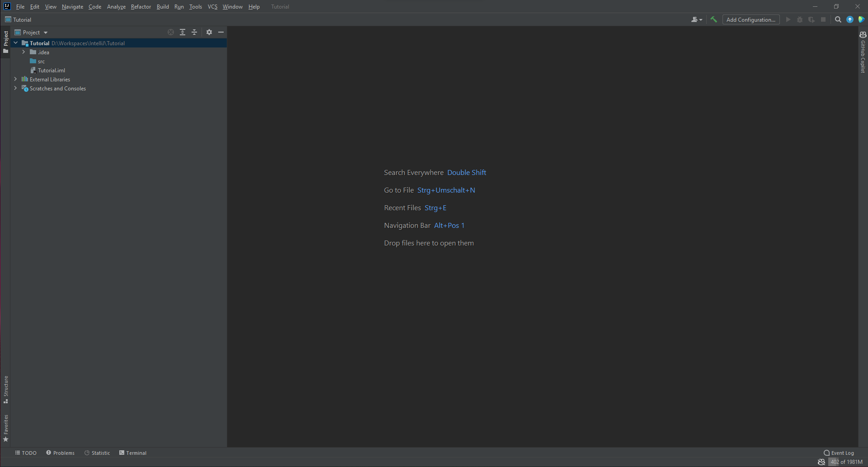
Task: Click the memory indicator 402 of 1981M
Action: pyautogui.click(x=846, y=462)
